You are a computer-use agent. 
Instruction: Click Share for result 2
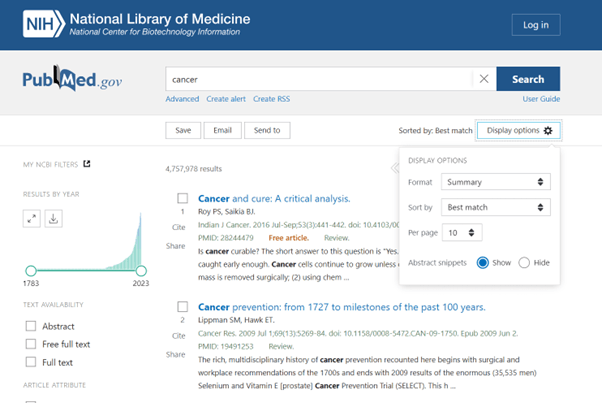175,355
